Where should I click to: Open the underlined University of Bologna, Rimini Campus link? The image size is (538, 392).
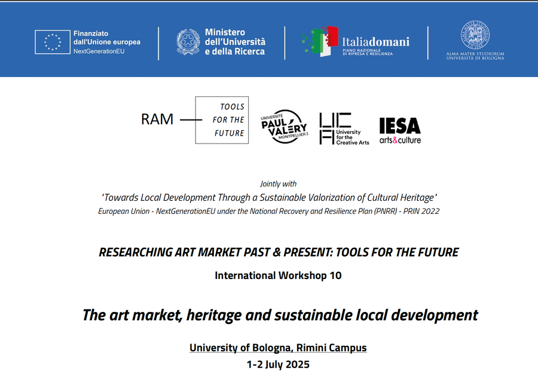pos(278,347)
